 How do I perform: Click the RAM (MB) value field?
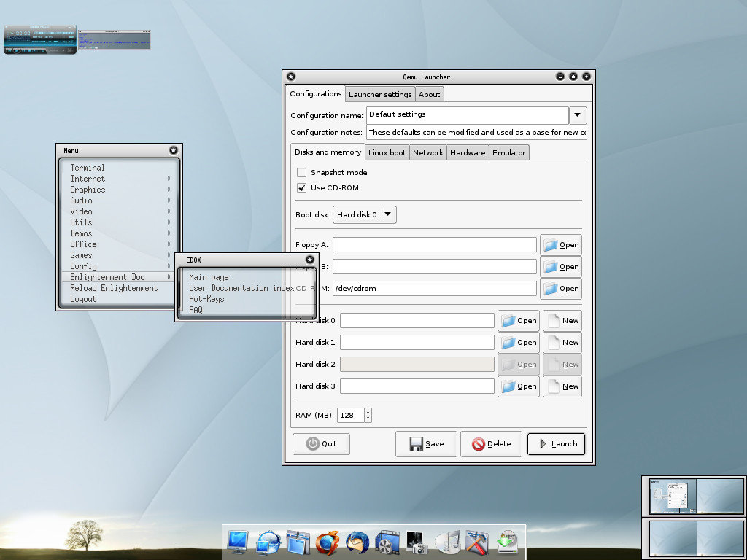351,415
